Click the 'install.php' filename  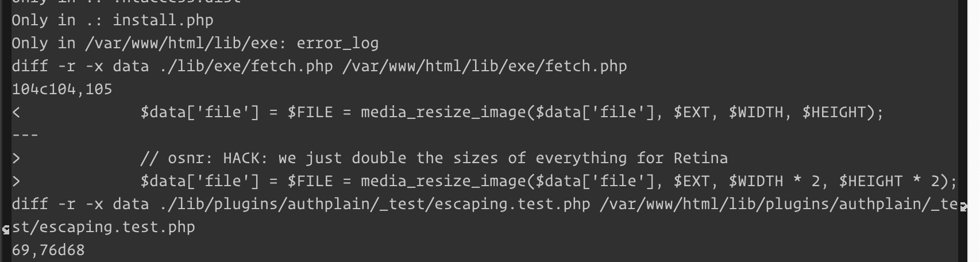pos(163,21)
